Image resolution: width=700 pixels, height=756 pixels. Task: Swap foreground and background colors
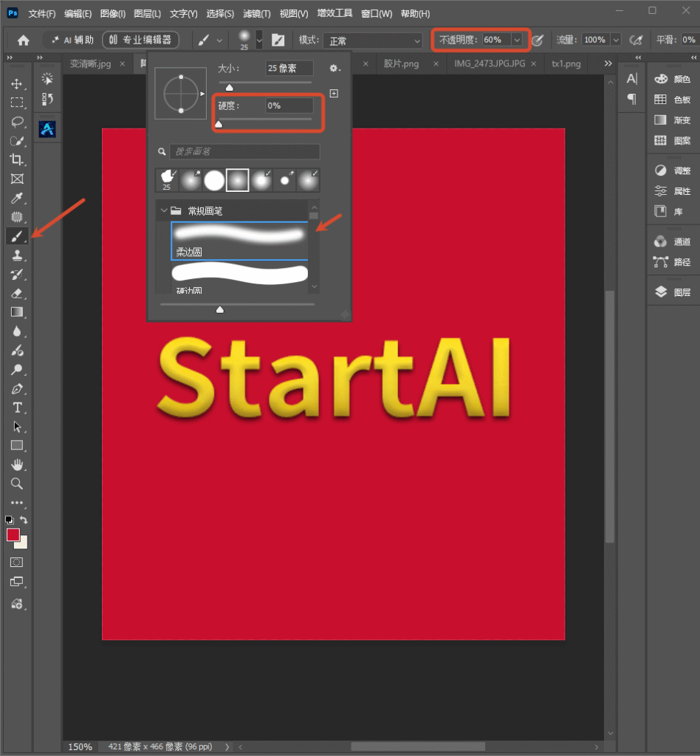(24, 520)
